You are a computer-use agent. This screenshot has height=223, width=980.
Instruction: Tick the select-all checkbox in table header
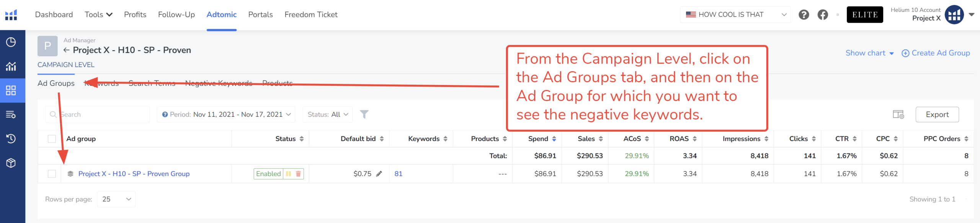click(52, 139)
